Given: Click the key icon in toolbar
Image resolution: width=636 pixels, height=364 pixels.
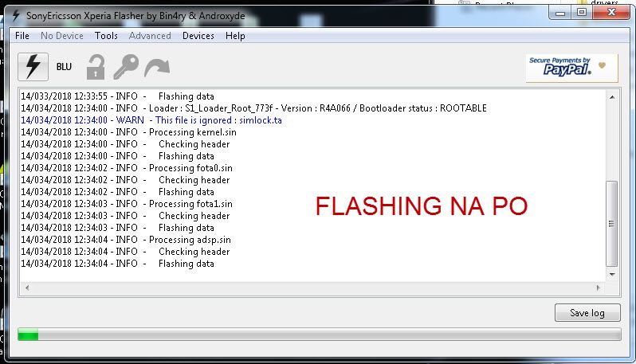Looking at the screenshot, I should [x=126, y=66].
